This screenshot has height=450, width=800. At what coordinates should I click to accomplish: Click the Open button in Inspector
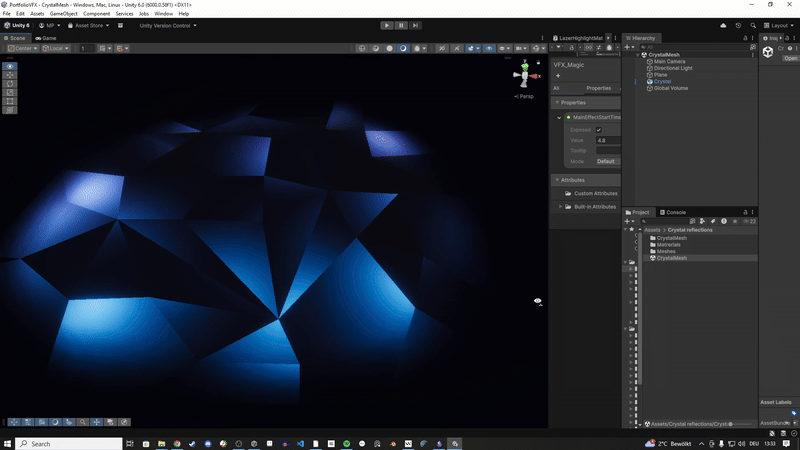point(790,58)
